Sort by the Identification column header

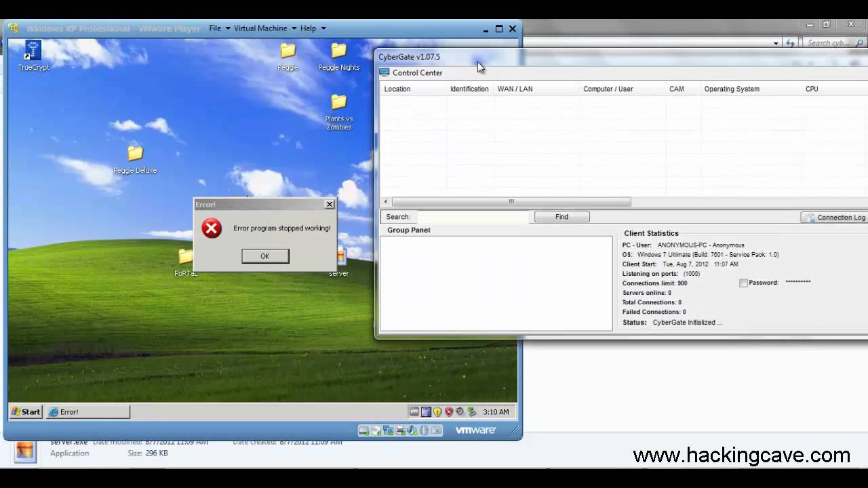click(x=469, y=89)
